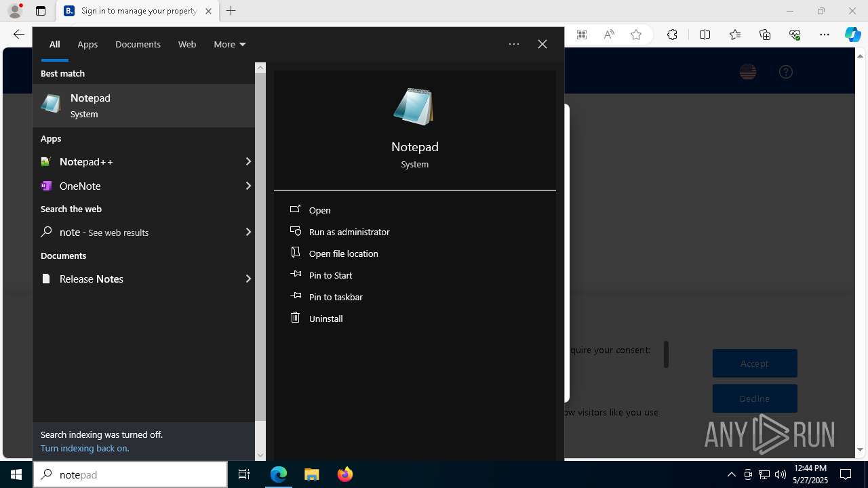Switch to the Apps search tab
The height and width of the screenshot is (488, 868).
(x=87, y=44)
